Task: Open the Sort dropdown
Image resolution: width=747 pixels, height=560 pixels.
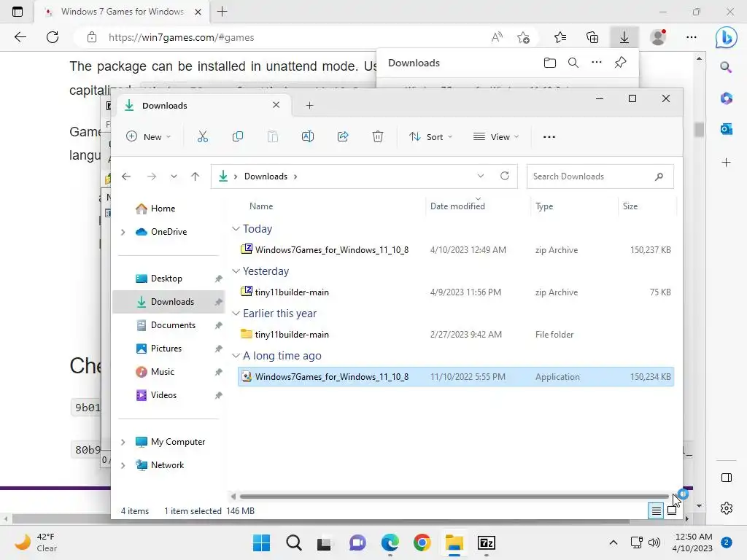Action: pyautogui.click(x=430, y=136)
